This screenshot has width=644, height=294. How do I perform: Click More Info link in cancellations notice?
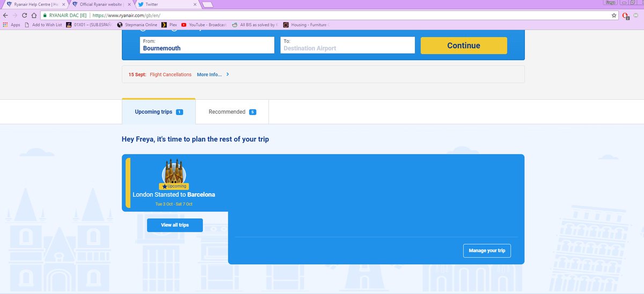pyautogui.click(x=209, y=75)
